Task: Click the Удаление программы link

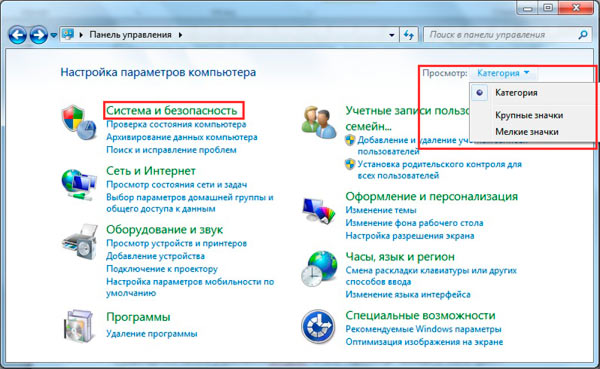Action: pos(152,334)
